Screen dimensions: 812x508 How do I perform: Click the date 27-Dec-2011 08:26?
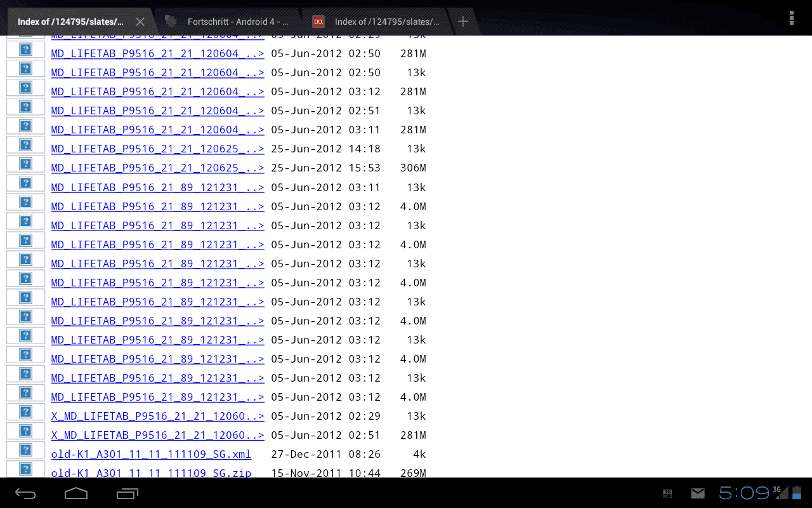(x=326, y=455)
